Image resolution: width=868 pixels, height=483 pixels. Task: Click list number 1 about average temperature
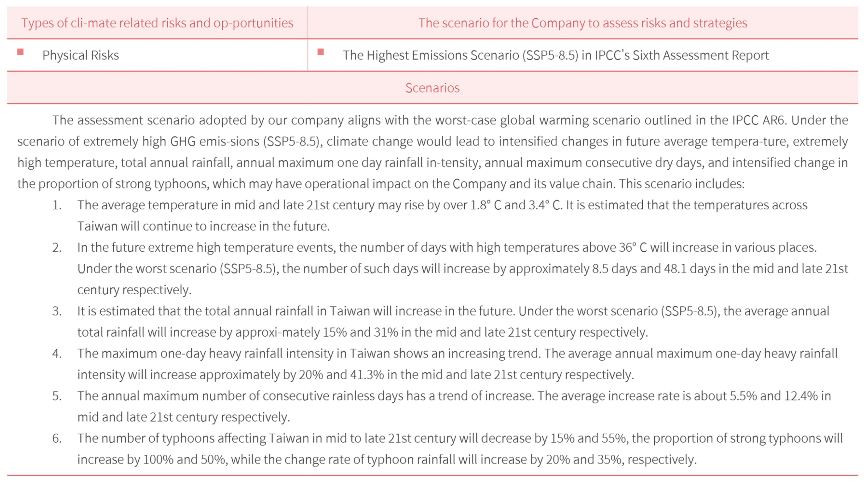click(x=57, y=205)
